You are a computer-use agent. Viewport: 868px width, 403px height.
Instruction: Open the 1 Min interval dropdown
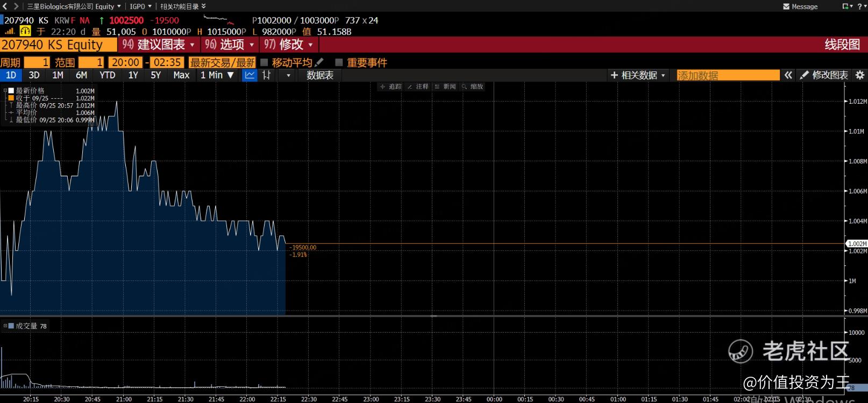217,75
